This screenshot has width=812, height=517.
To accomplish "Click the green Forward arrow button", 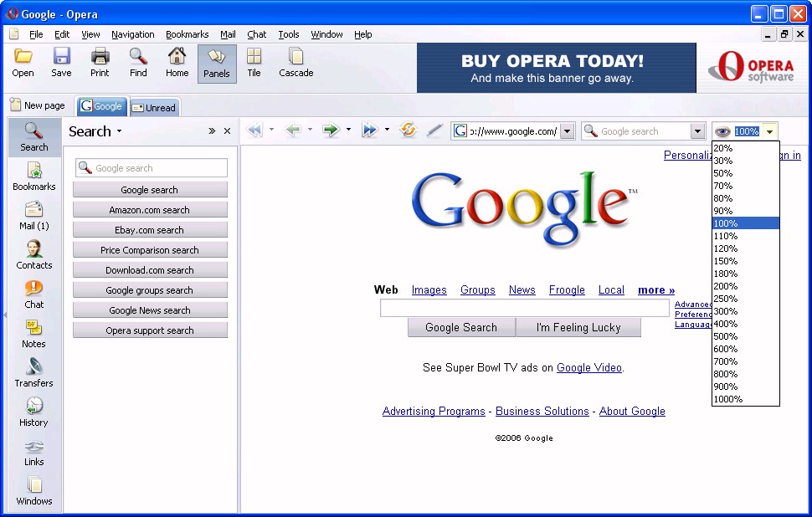I will click(x=331, y=130).
